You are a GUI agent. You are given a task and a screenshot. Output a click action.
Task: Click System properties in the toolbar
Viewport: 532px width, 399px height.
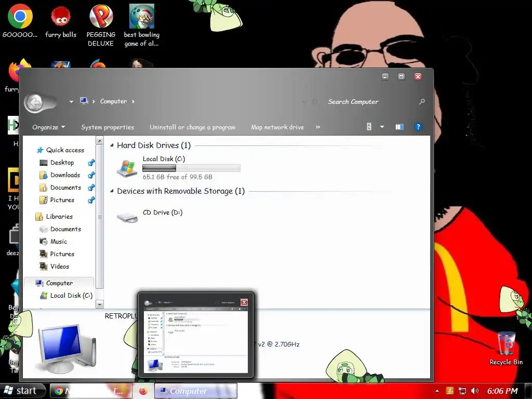click(108, 127)
